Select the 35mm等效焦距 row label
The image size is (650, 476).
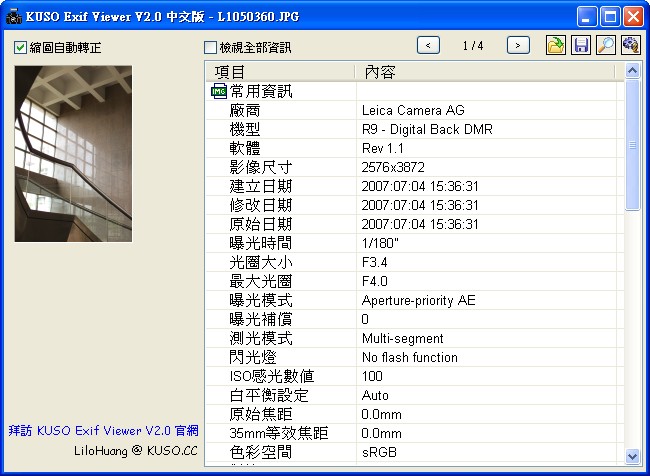[x=279, y=434]
